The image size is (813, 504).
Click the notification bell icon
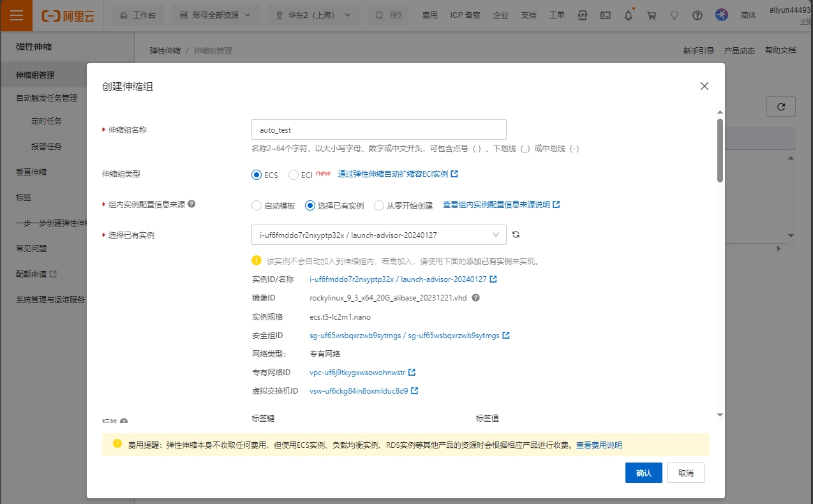pyautogui.click(x=629, y=15)
